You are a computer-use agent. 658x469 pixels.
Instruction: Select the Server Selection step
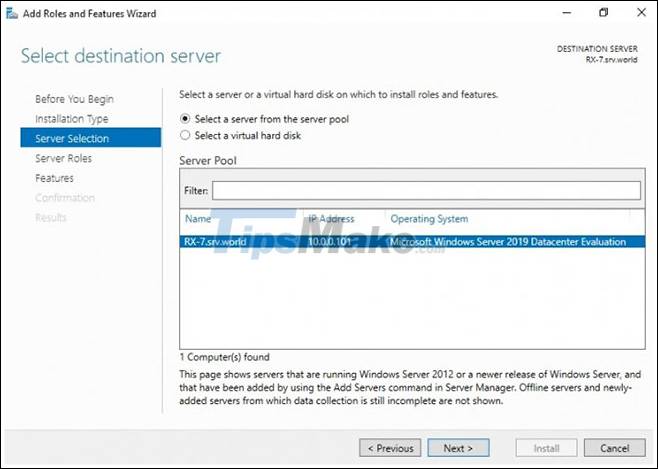point(91,138)
